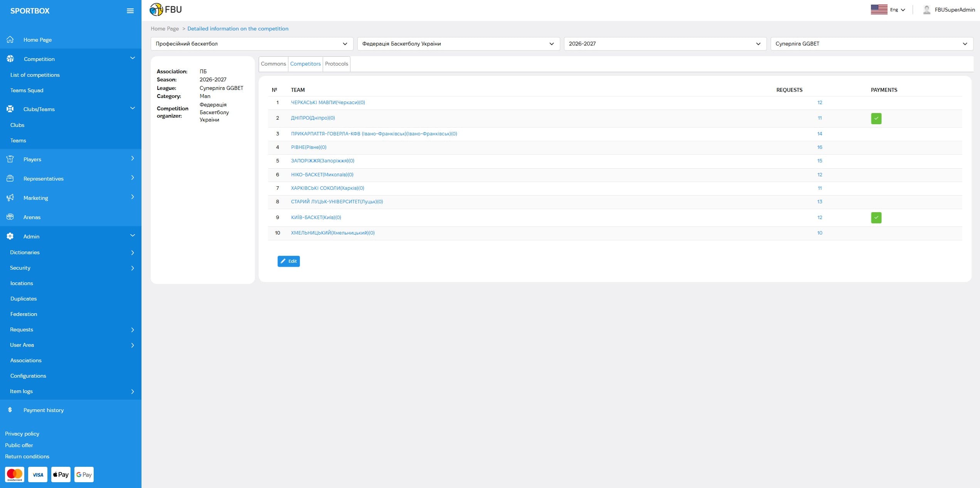Screen dimensions: 980x488
Task: Open the Configurations menu item
Action: [x=28, y=376]
